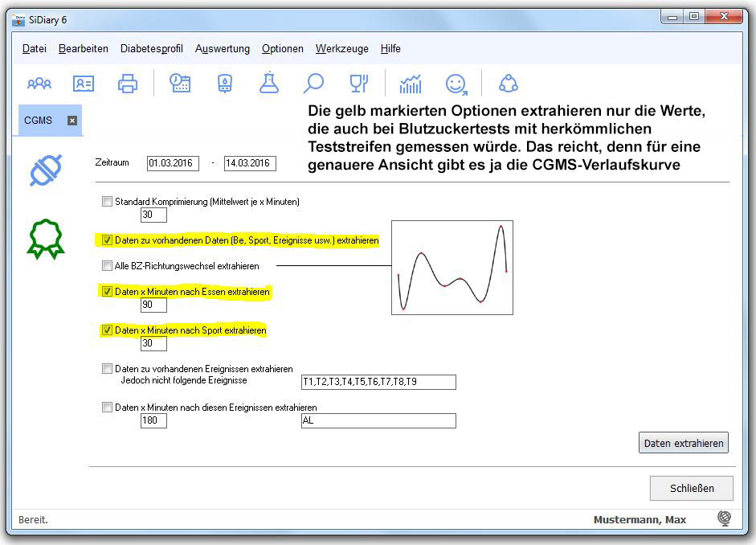Image resolution: width=756 pixels, height=545 pixels.
Task: Check Alle BZ-Richtungswechsel extrahieren
Action: coord(108,265)
